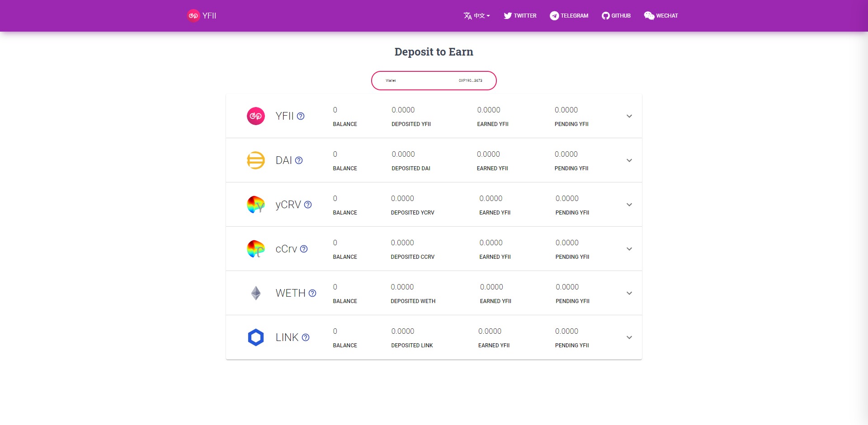Click EARNED YFII in the YFII row
Viewport: 868px width, 425px height.
coord(493,124)
